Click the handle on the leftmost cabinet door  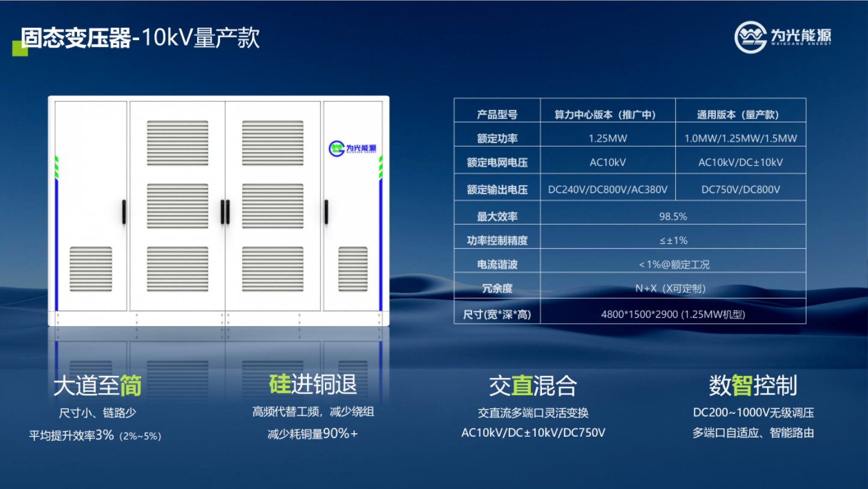coord(124,212)
